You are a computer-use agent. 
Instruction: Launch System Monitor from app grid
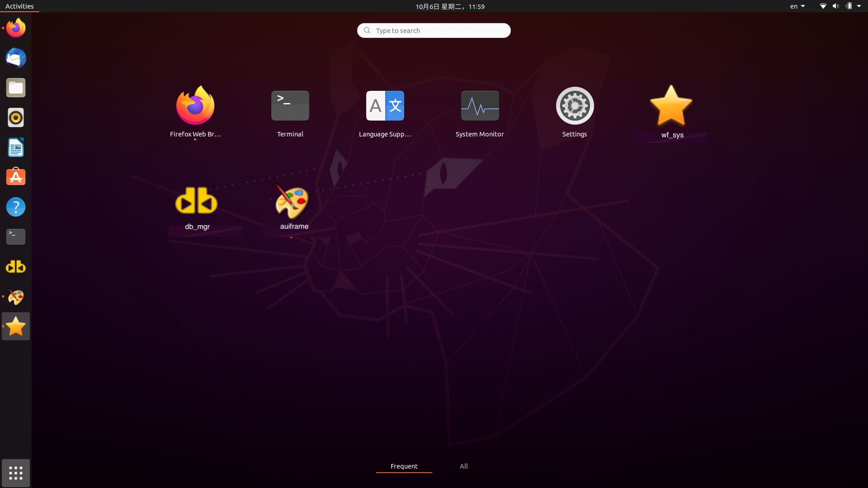480,106
